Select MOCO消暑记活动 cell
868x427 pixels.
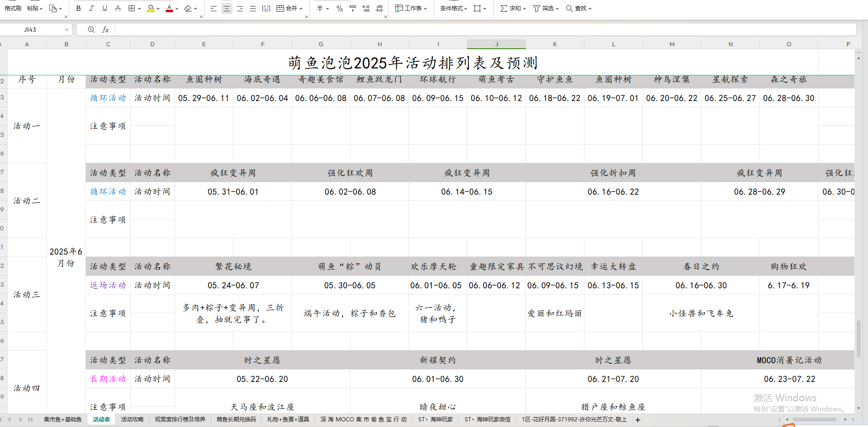tap(789, 360)
